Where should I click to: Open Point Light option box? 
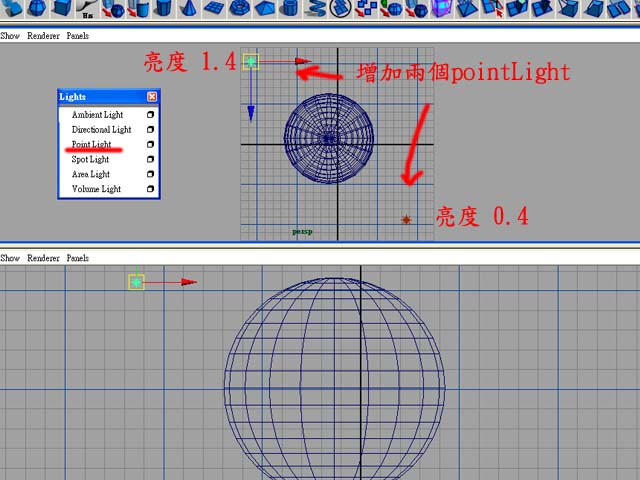(150, 144)
